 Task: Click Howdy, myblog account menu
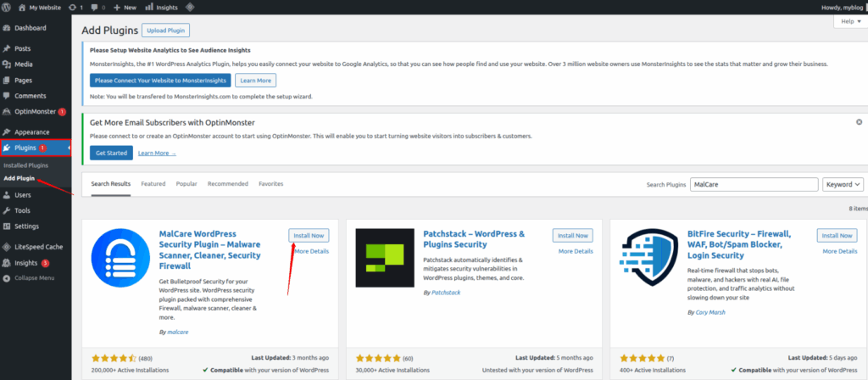tap(843, 8)
